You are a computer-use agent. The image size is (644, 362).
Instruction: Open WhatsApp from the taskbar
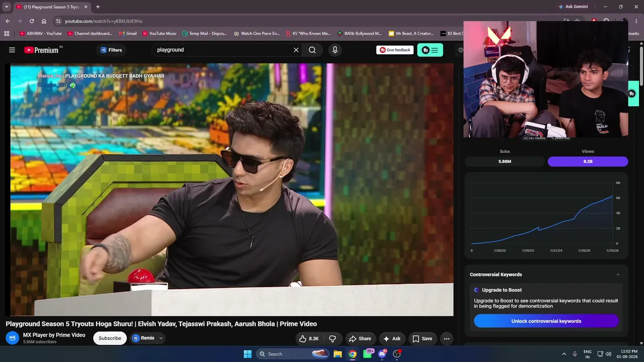click(368, 354)
